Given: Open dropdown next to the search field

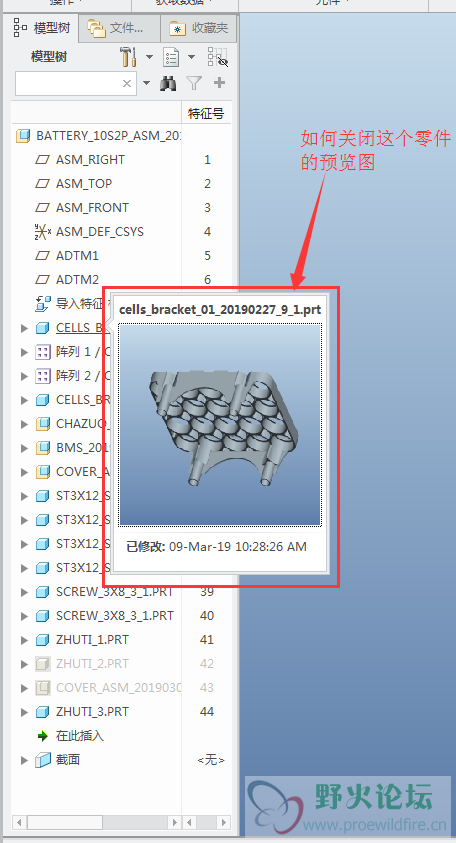Looking at the screenshot, I should point(147,83).
